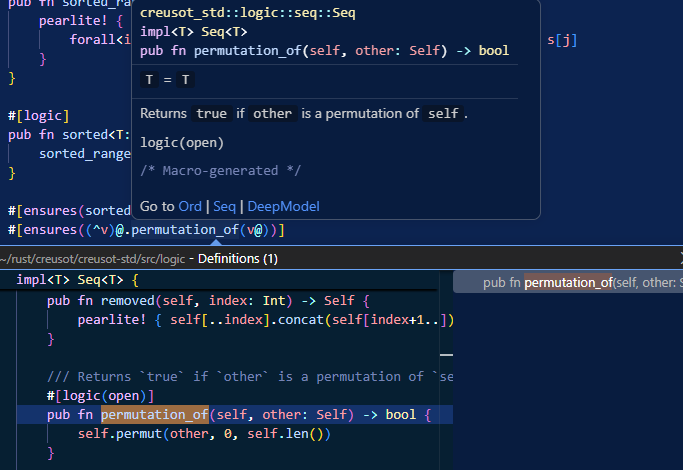Click the creusot-std/src/logic file path in peek header
Screen dimensions: 683x470
pos(93,259)
